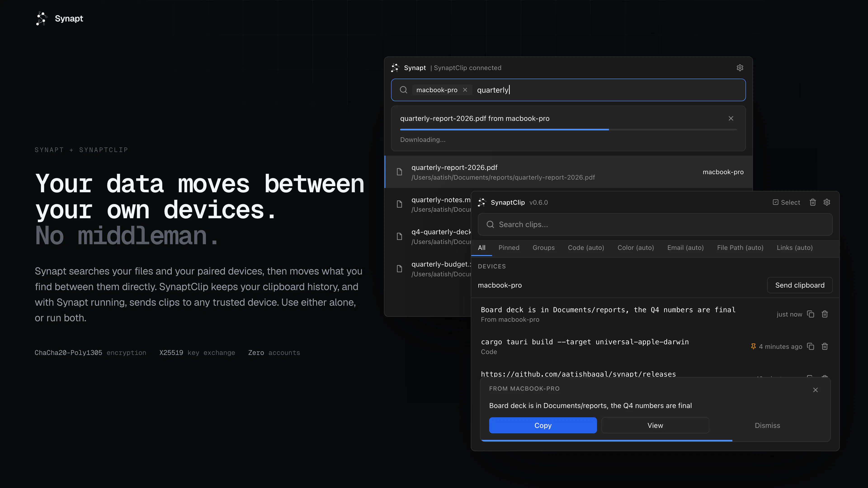Click Copy in the notification
This screenshot has width=868, height=488.
(543, 425)
